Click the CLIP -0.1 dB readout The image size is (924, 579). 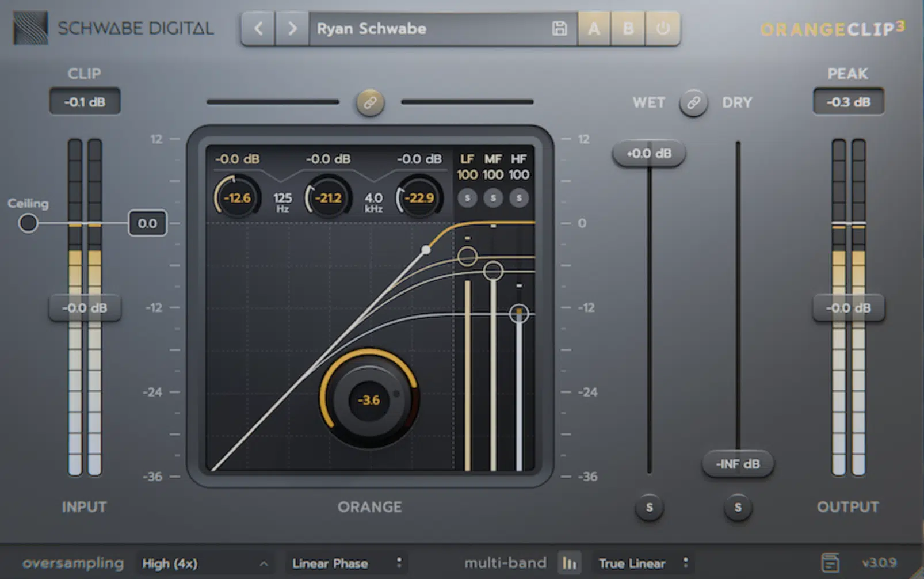point(85,102)
